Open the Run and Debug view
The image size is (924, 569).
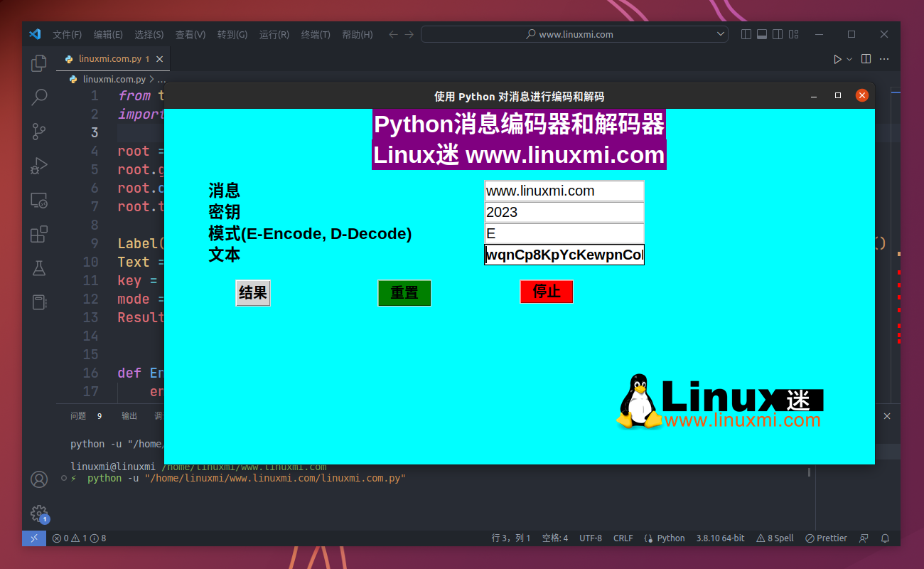(x=39, y=166)
